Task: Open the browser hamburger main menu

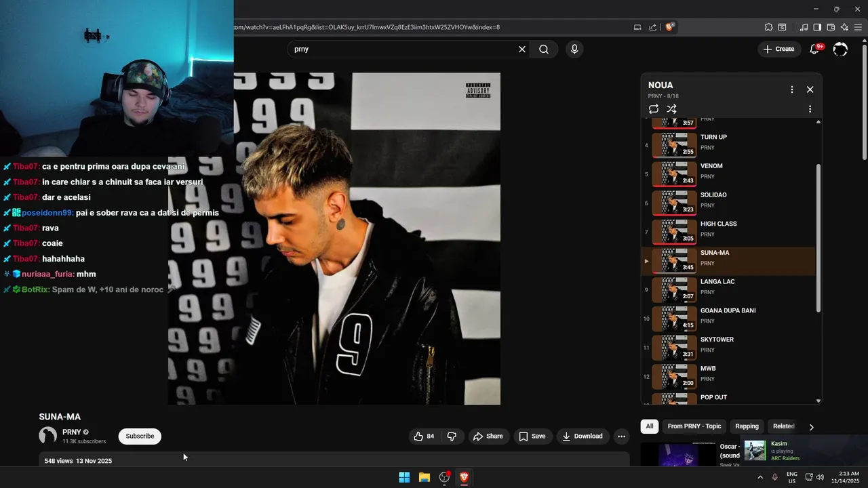Action: tap(859, 27)
